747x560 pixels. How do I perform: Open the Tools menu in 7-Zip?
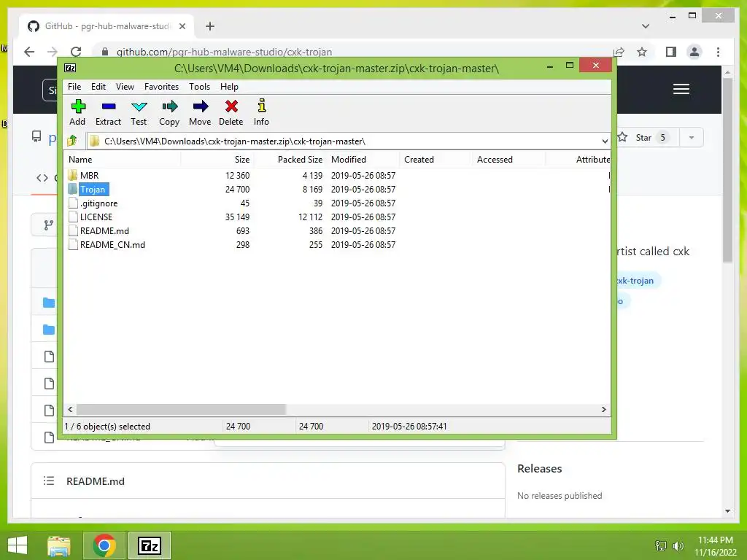point(199,87)
